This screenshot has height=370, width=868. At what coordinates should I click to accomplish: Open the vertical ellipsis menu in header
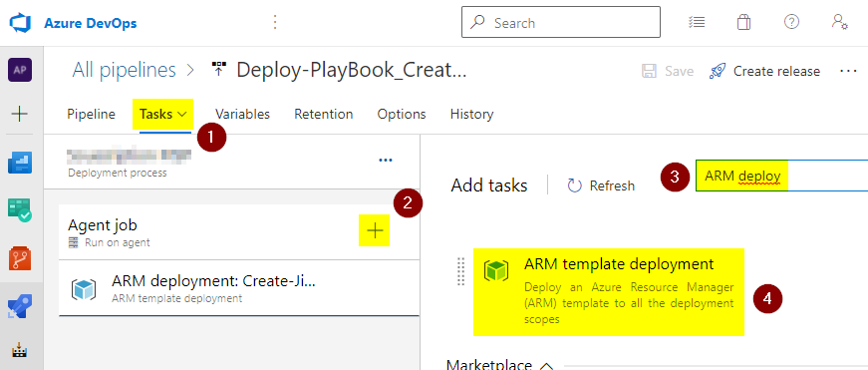click(x=275, y=23)
